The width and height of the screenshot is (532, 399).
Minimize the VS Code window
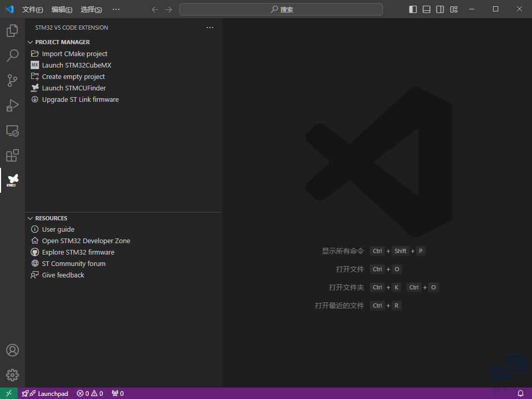[x=472, y=9]
